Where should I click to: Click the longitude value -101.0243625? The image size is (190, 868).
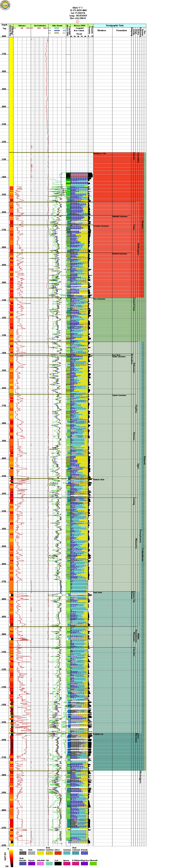pos(78,15)
